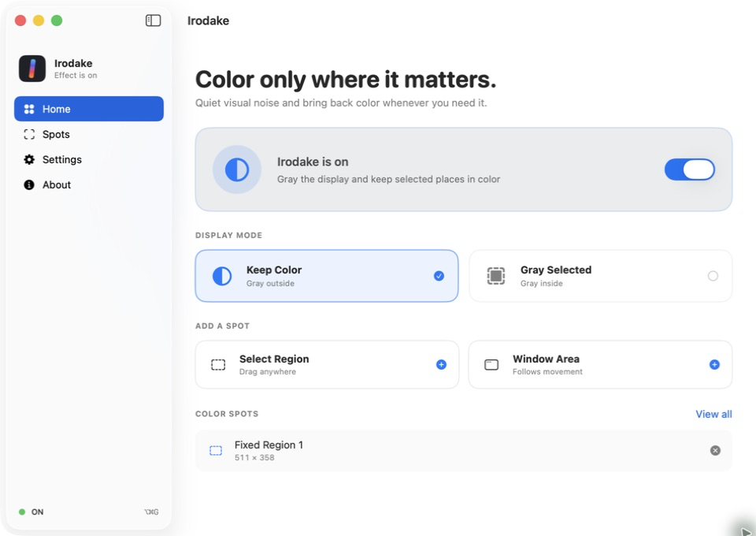Click the Gray Selected square icon
Viewport: 756px width, 536px height.
pos(495,276)
